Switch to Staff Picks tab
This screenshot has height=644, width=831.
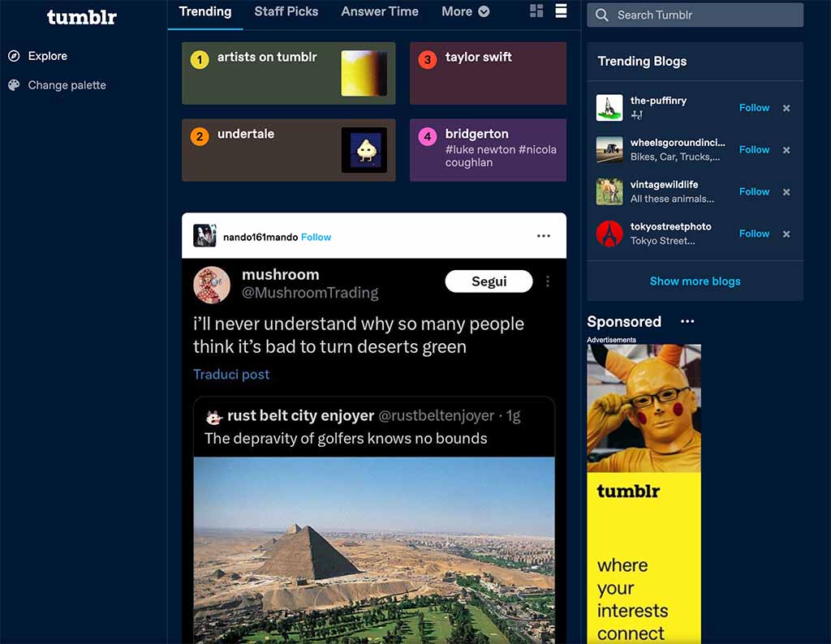[286, 11]
